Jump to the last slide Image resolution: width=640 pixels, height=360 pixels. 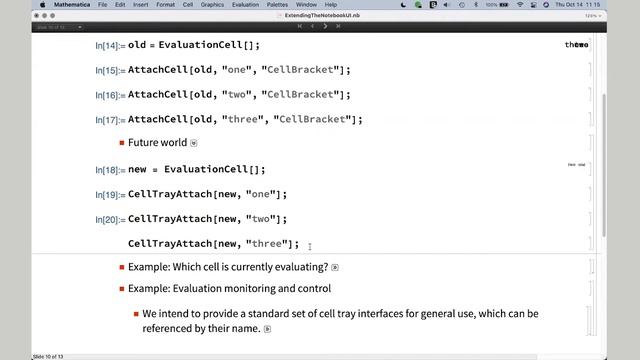click(338, 26)
